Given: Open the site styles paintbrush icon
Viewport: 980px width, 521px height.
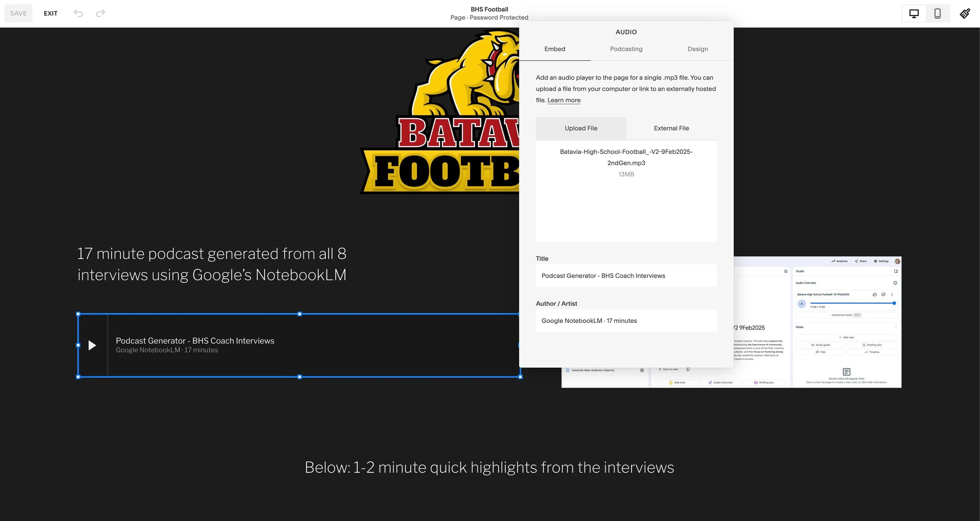Looking at the screenshot, I should click(x=965, y=14).
